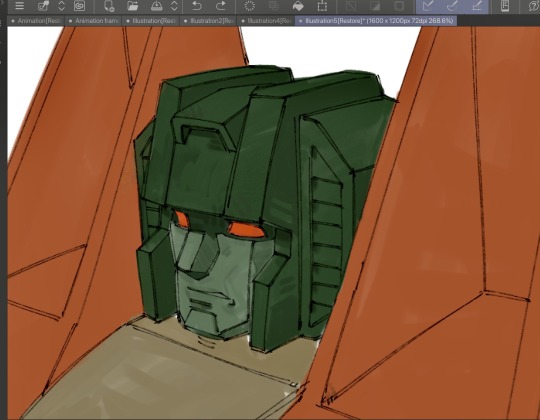Click the pen-and-paper icon beside the menu
Image resolution: width=540 pixels, height=420 pixels.
(x=43, y=6)
